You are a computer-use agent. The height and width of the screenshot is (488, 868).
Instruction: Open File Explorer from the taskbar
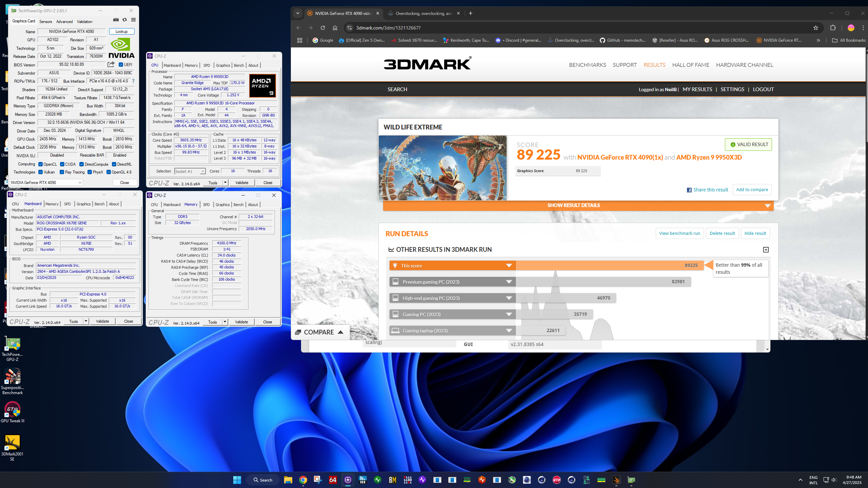click(x=288, y=480)
